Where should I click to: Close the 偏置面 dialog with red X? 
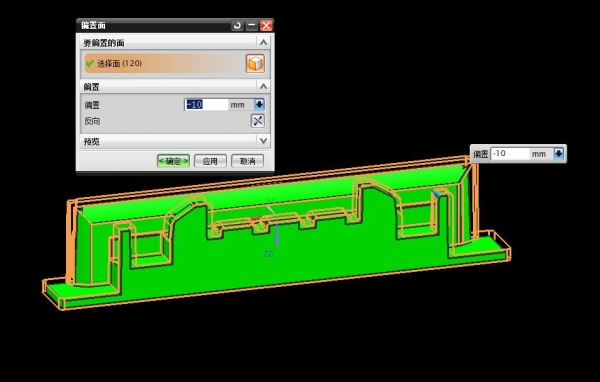(266, 26)
